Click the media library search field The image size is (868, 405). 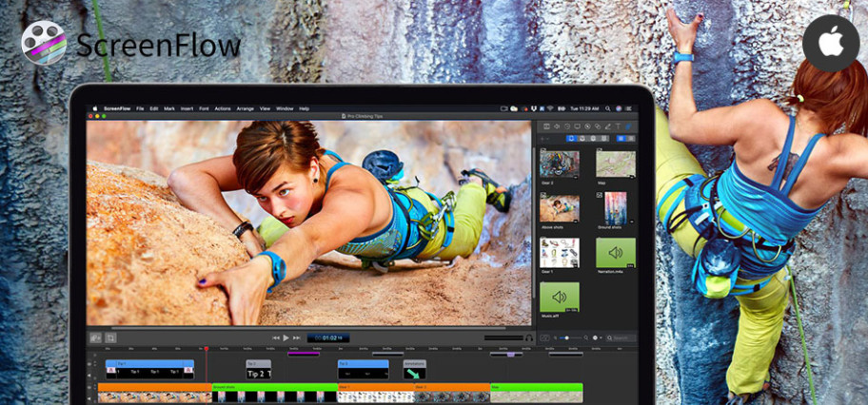click(621, 337)
